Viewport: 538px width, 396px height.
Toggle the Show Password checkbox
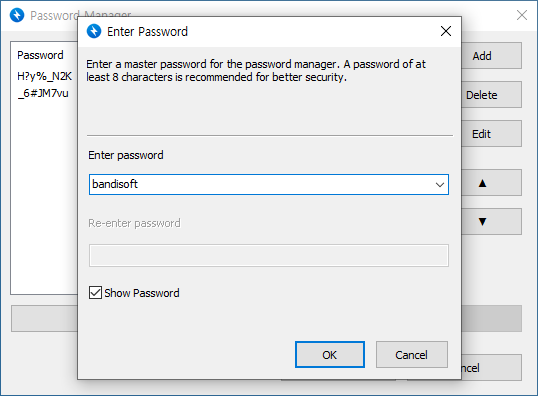click(95, 293)
